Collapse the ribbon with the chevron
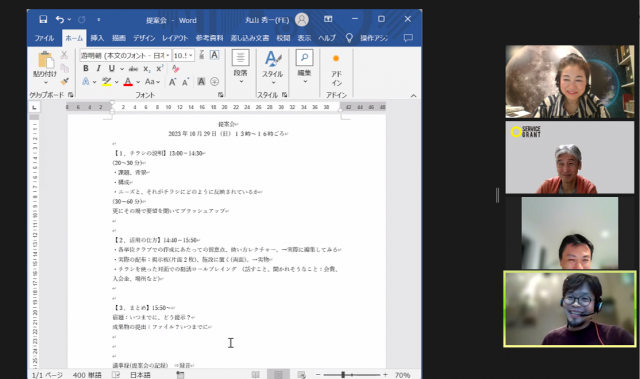The height and width of the screenshot is (379, 640). [x=413, y=95]
